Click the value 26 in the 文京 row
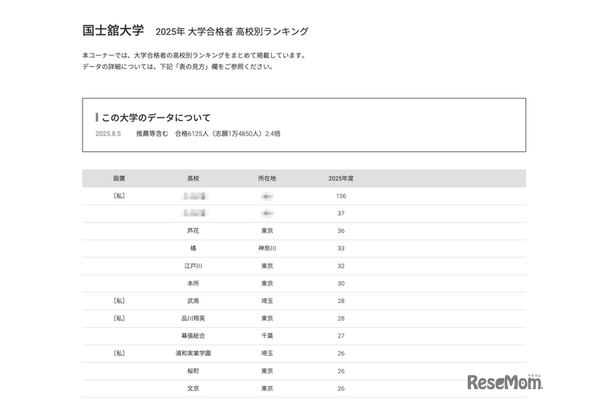 point(341,389)
